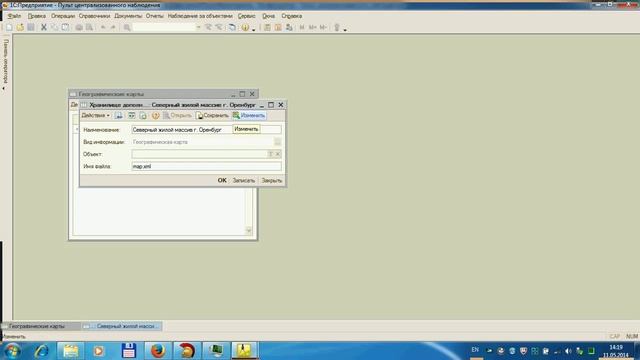The image size is (640, 360).
Task: Click the M+ memory toolbar button
Action: click(313, 27)
